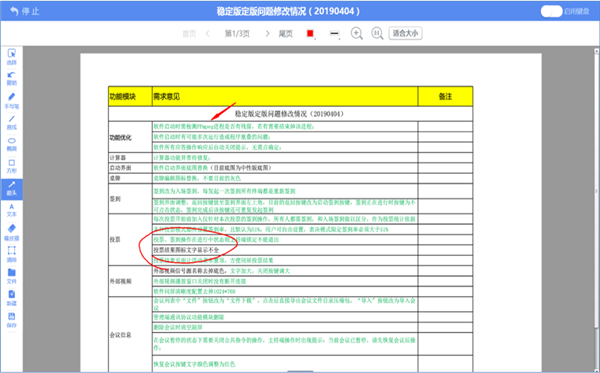Screen dimensions: 600x373
Task: Activate the arrow (箭头) annotation tool
Action: [x=11, y=189]
